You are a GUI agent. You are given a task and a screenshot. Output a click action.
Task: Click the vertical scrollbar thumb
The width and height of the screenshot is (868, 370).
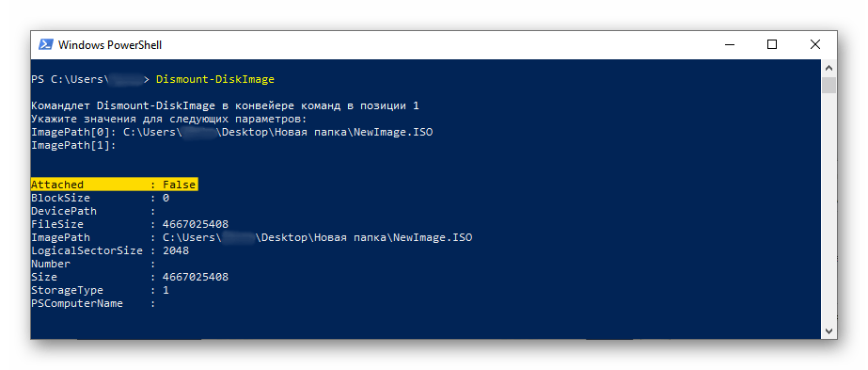coord(829,86)
